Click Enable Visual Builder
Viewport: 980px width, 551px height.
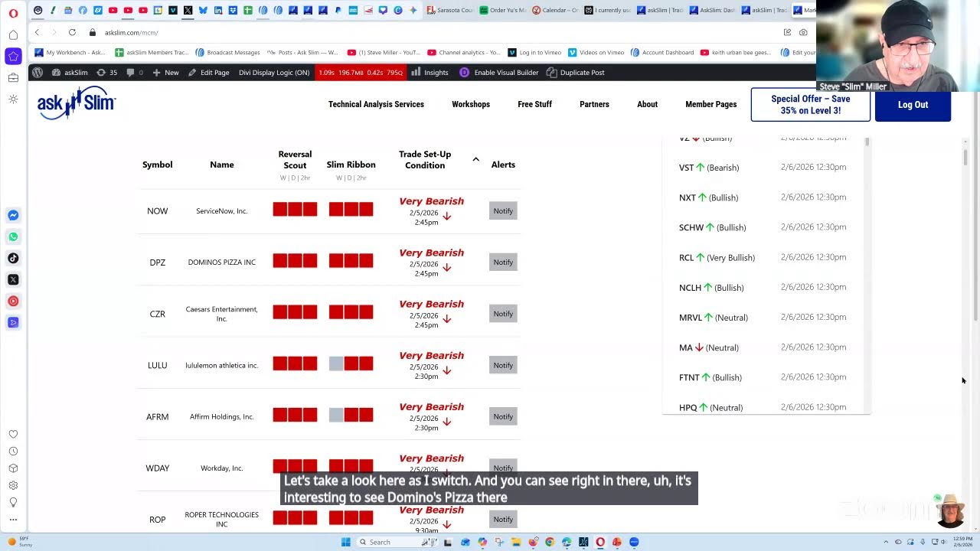[x=498, y=73]
